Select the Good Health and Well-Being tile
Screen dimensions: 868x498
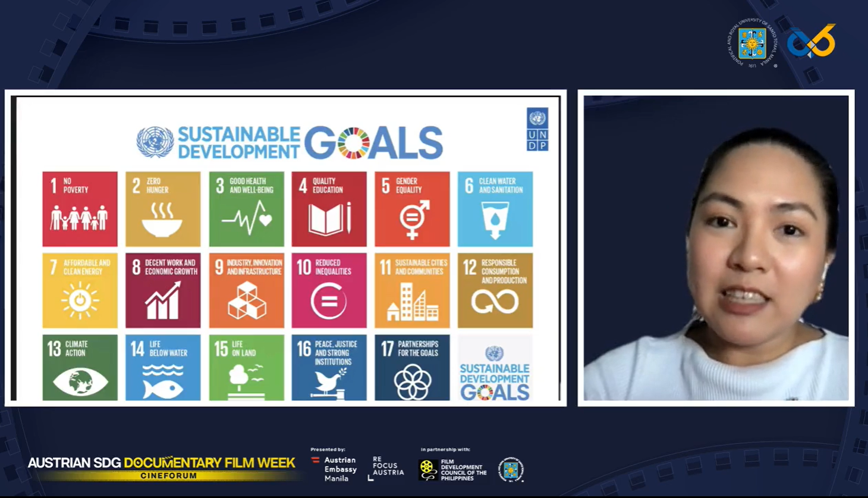(x=246, y=209)
